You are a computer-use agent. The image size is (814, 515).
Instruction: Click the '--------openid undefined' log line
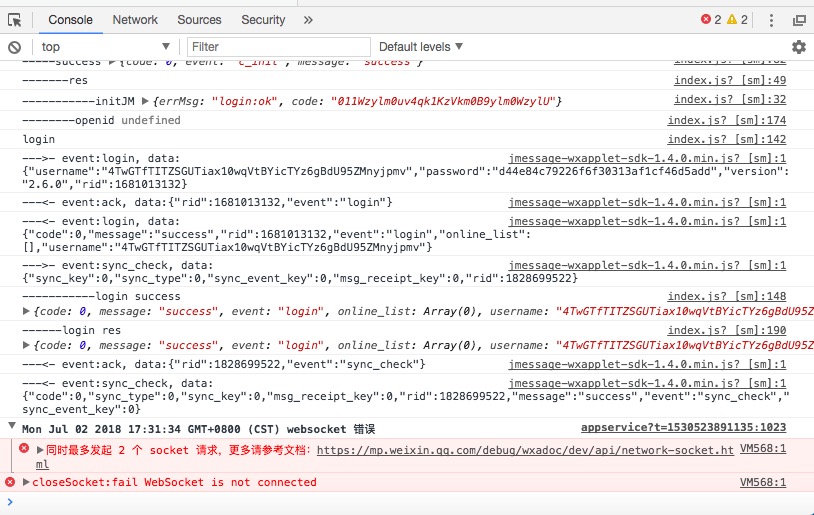click(101, 120)
